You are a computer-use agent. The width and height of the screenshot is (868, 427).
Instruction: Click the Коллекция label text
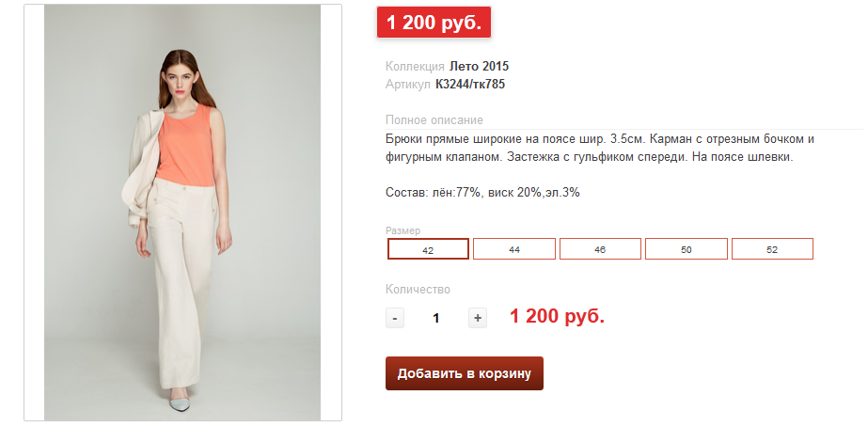click(x=415, y=67)
